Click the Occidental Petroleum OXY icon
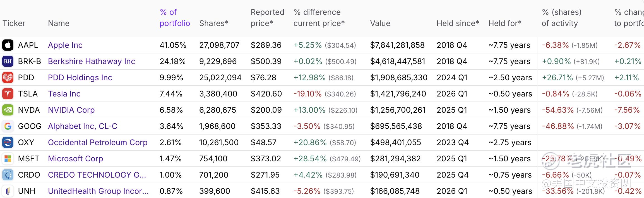 click(8, 142)
